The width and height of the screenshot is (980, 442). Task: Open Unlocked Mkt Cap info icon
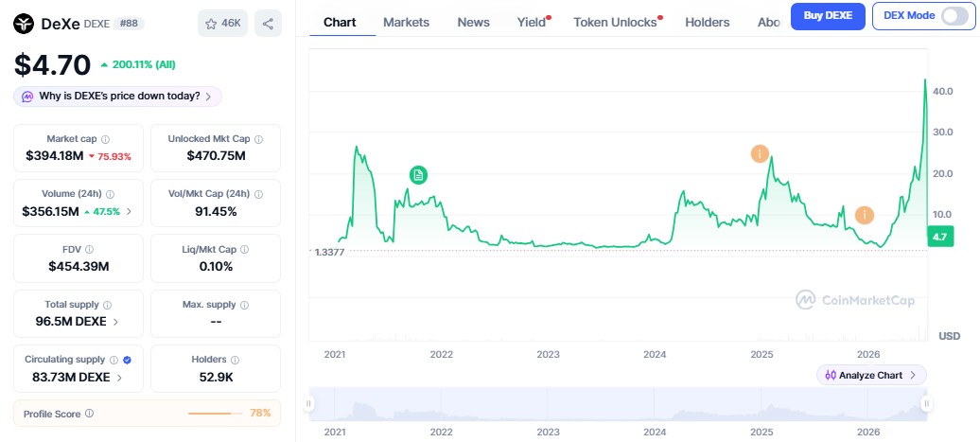pyautogui.click(x=258, y=139)
